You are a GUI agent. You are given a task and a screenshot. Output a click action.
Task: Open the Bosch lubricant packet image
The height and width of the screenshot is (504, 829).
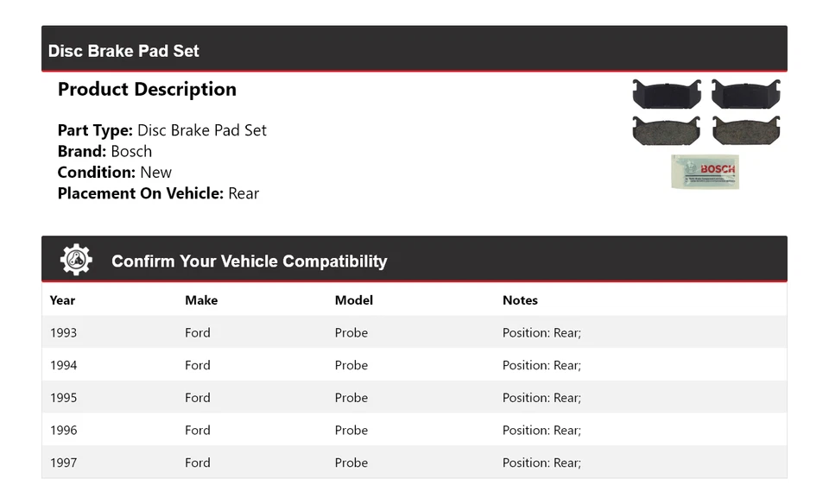(x=705, y=172)
